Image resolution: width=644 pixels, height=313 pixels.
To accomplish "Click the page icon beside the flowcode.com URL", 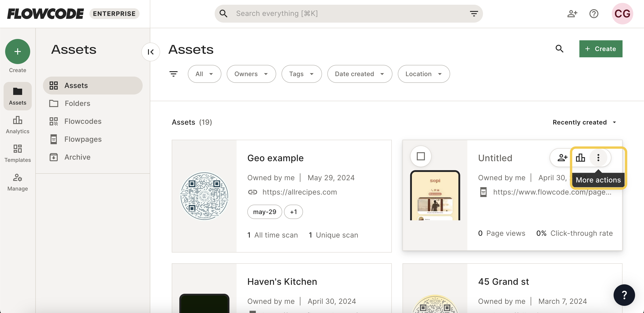I will coord(483,192).
